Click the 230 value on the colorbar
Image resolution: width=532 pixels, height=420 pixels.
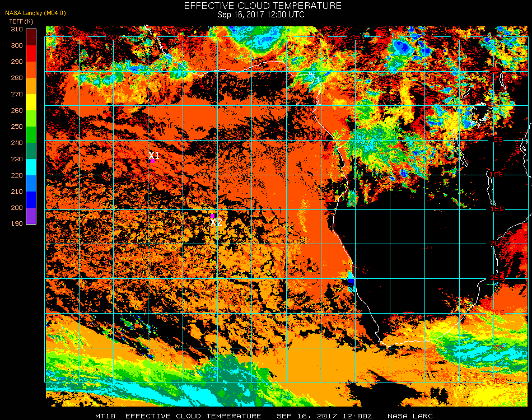coord(17,159)
